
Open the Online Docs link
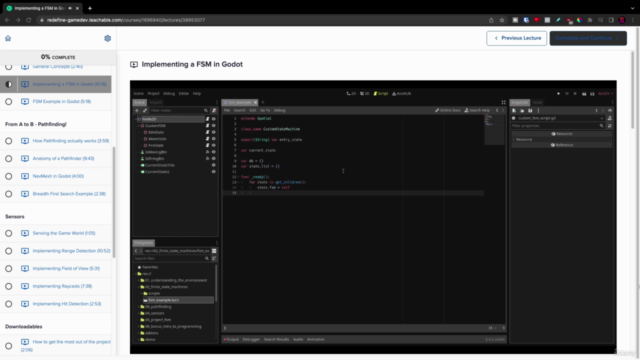[x=448, y=110]
